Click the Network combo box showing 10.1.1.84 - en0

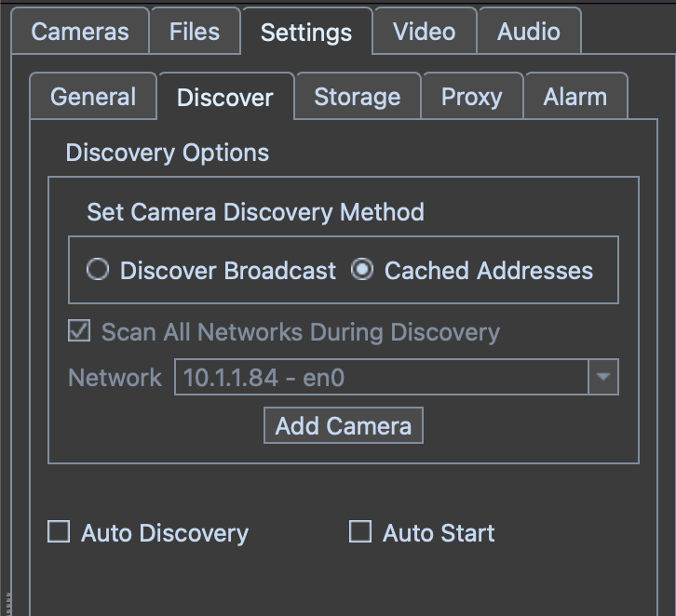pos(382,378)
